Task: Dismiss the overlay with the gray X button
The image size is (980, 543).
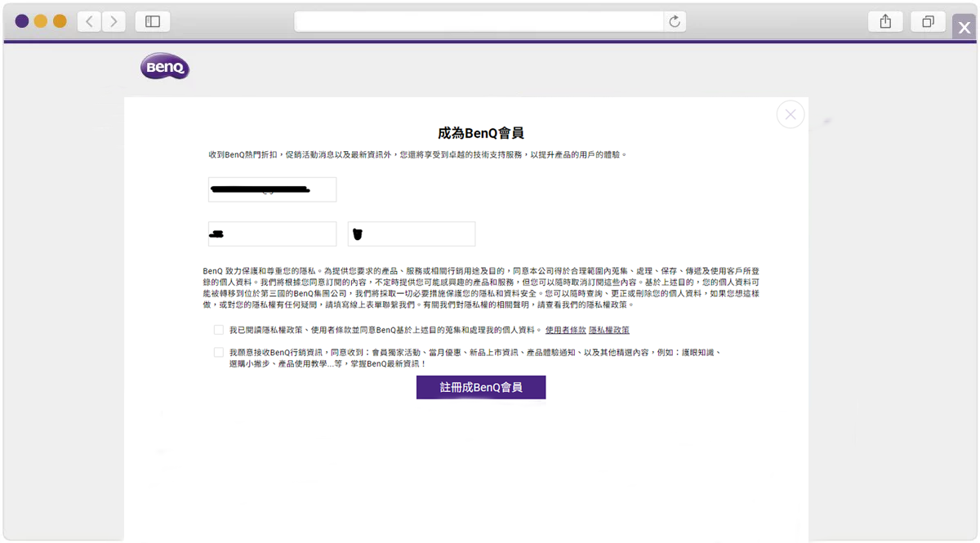Action: (x=964, y=28)
